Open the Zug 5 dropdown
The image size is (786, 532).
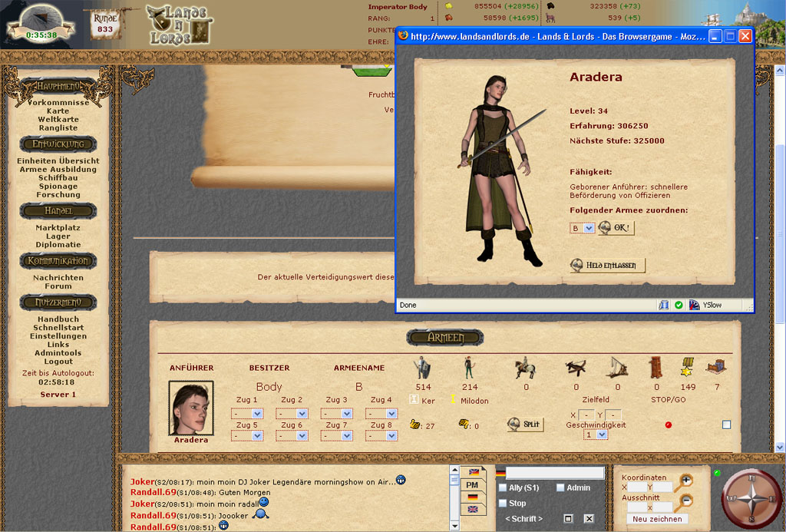(x=247, y=436)
